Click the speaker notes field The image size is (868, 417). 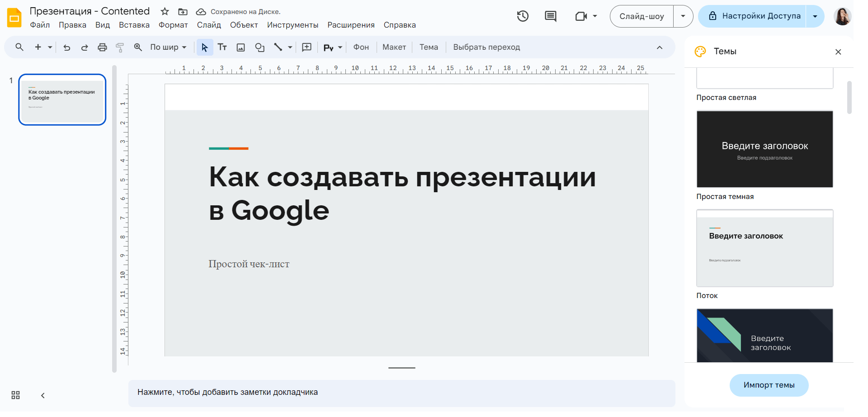(401, 393)
